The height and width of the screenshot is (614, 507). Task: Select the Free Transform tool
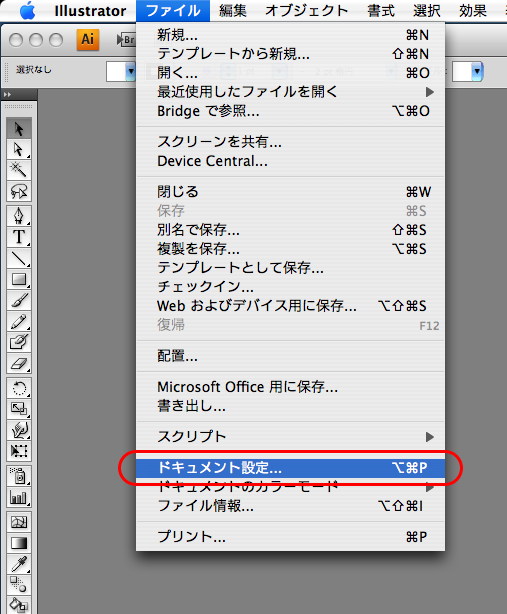pyautogui.click(x=19, y=451)
